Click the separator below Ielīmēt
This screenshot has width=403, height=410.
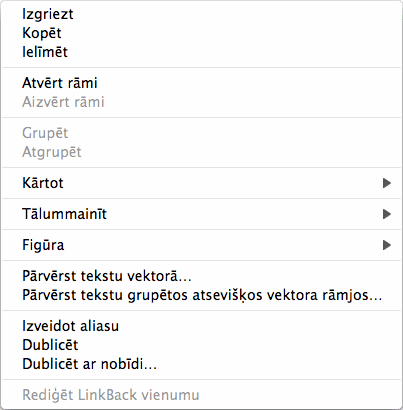[201, 68]
